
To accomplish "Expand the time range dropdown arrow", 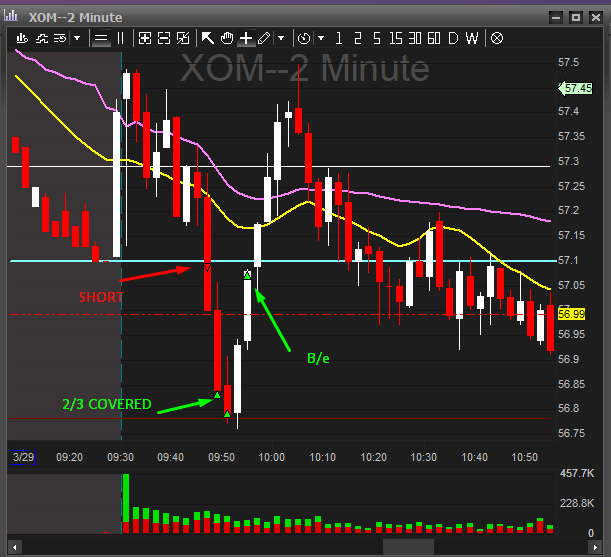I will [x=321, y=38].
